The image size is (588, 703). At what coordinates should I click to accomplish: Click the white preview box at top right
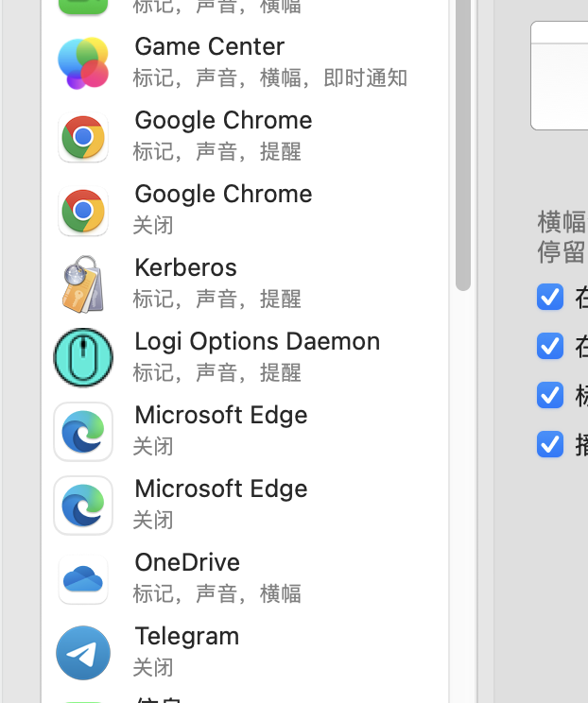[x=560, y=76]
